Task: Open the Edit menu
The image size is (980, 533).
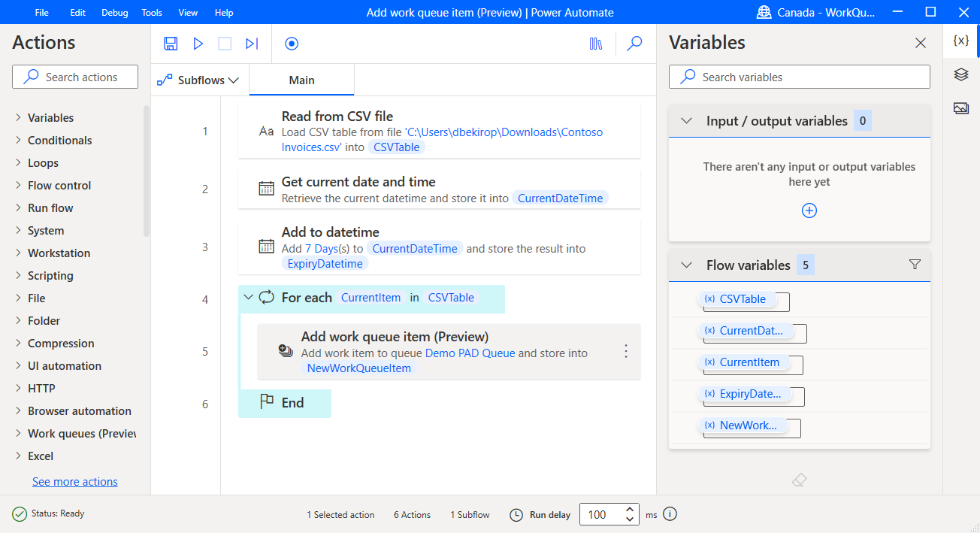Action: pos(78,13)
